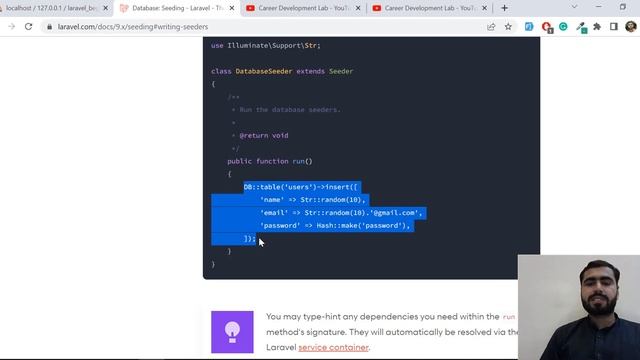The image size is (640, 360).
Task: Open the blue extension icon in toolbar
Action: coord(529,27)
